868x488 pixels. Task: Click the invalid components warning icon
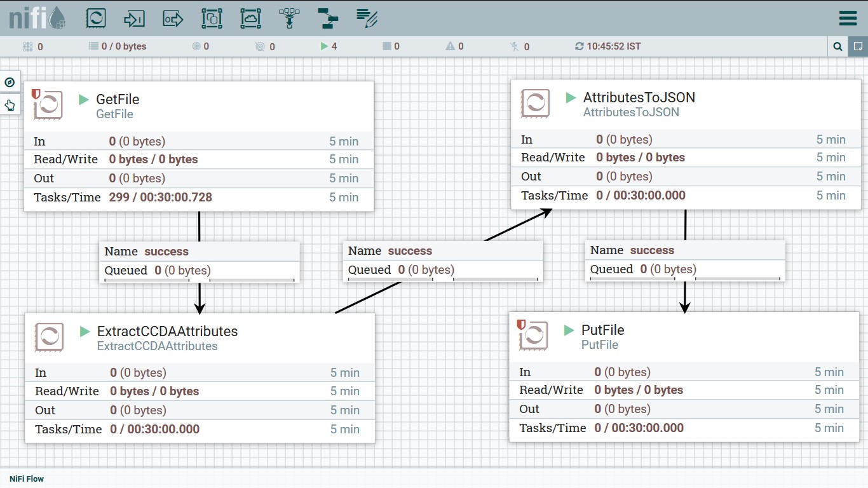tap(451, 46)
